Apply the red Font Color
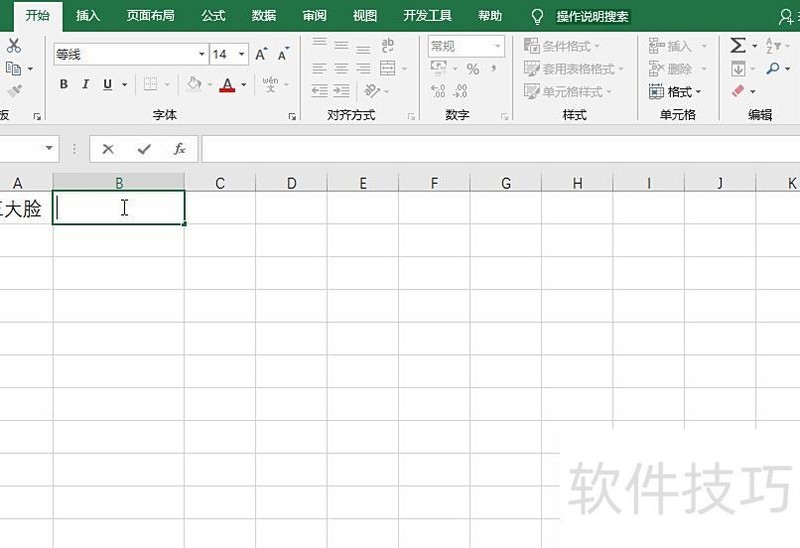This screenshot has height=548, width=800. [228, 84]
